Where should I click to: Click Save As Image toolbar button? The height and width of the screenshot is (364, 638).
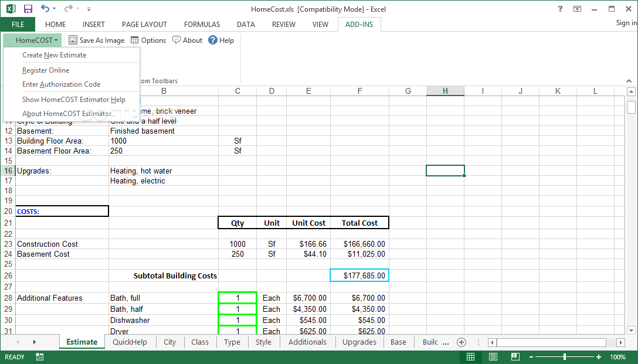[96, 40]
